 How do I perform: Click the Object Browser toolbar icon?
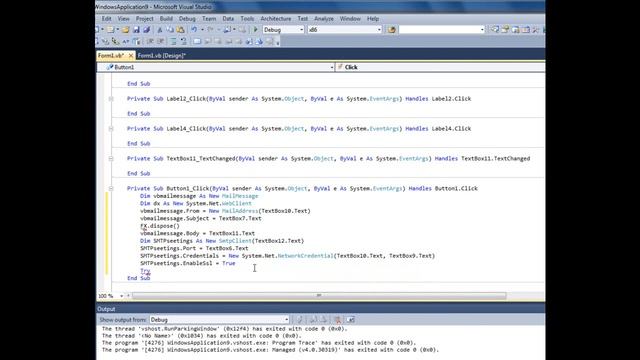516,30
